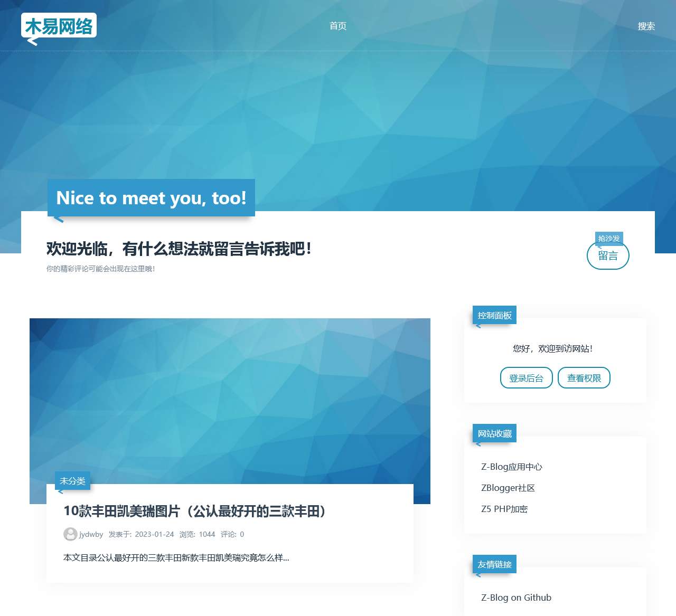
Task: Click the 评论 comment count icon
Action: (233, 534)
